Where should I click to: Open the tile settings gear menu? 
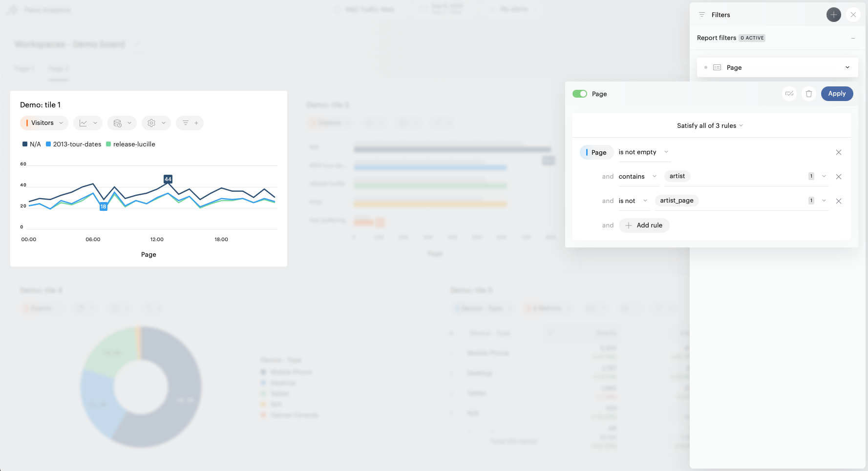point(156,123)
